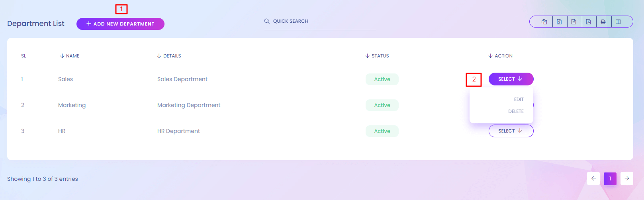
Task: Open the column visibility toggle icon
Action: click(x=618, y=22)
